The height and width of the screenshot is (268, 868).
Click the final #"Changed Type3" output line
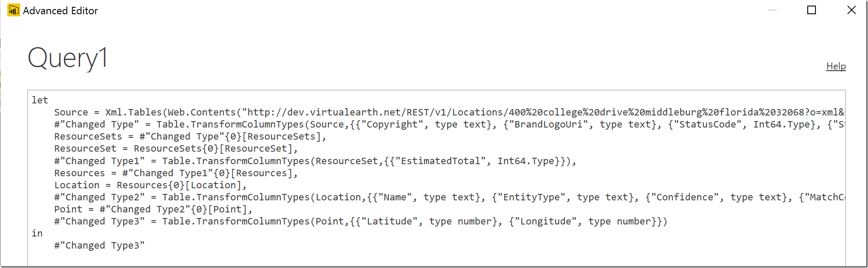click(x=99, y=246)
